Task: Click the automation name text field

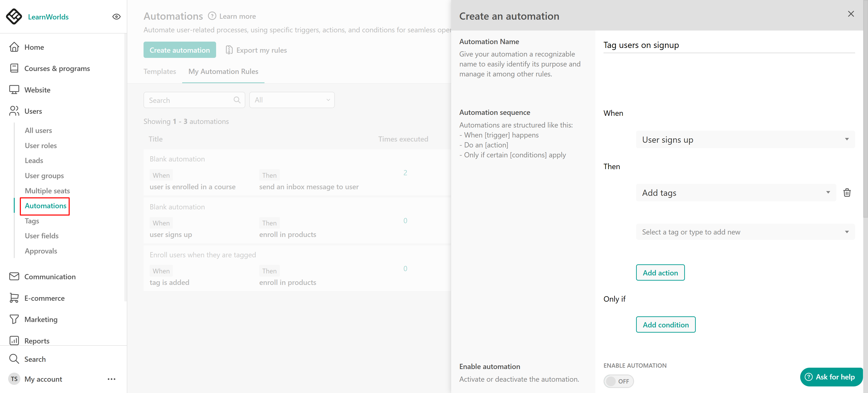Action: (x=729, y=45)
